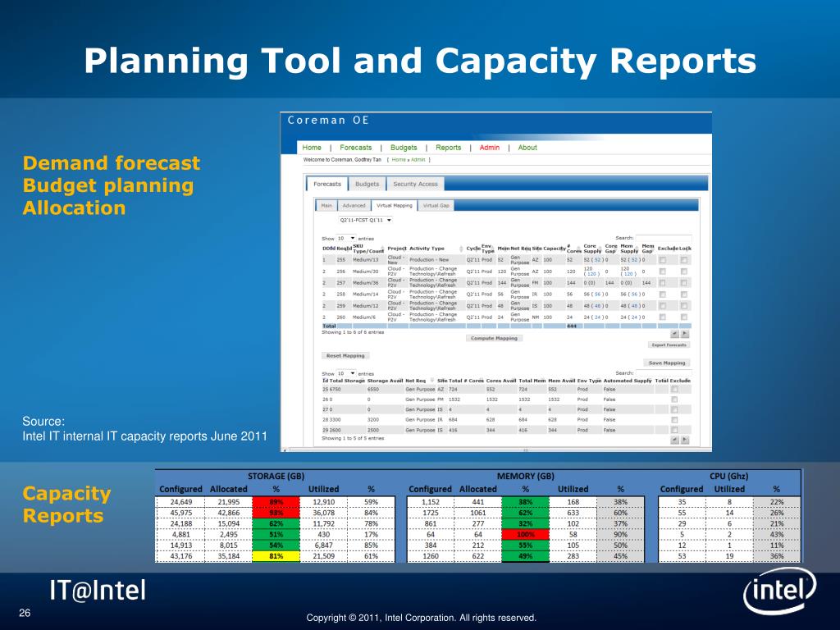Switch to the Budgets tab
The width and height of the screenshot is (840, 630).
point(367,184)
